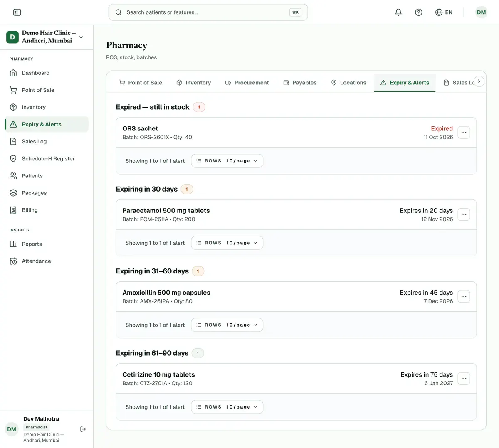Open the help question mark icon
The height and width of the screenshot is (448, 499).
419,12
